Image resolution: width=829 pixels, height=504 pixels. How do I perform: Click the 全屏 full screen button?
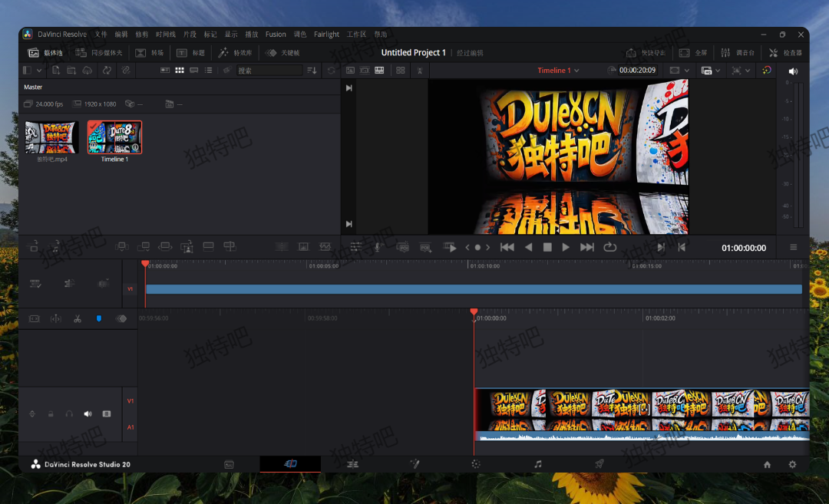pos(693,53)
